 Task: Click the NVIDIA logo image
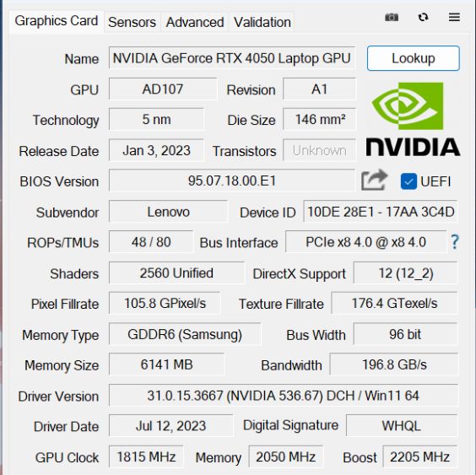coord(413,119)
